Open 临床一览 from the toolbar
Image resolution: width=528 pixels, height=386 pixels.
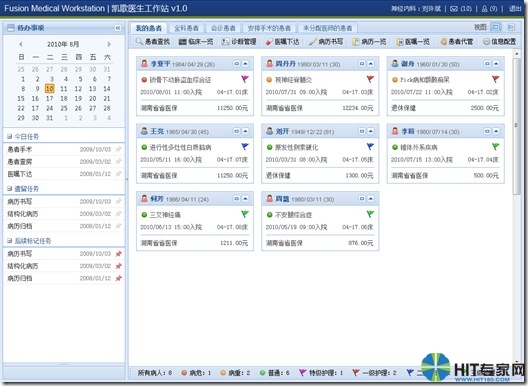pos(196,41)
